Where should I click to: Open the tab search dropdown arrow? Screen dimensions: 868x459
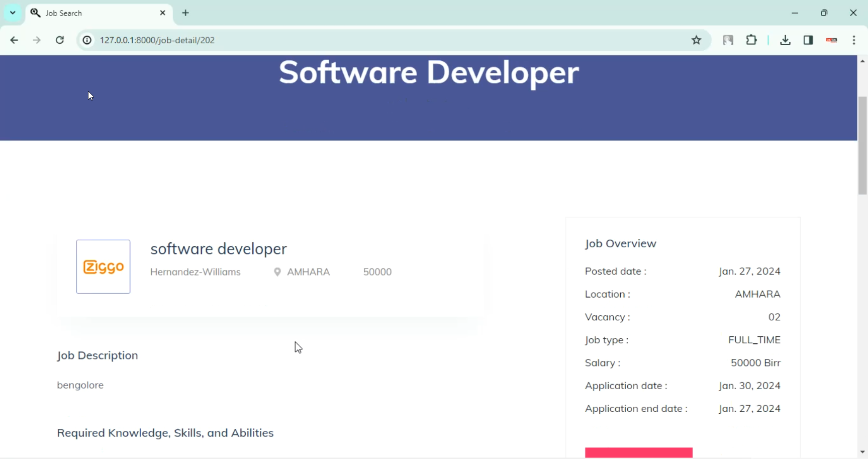13,13
